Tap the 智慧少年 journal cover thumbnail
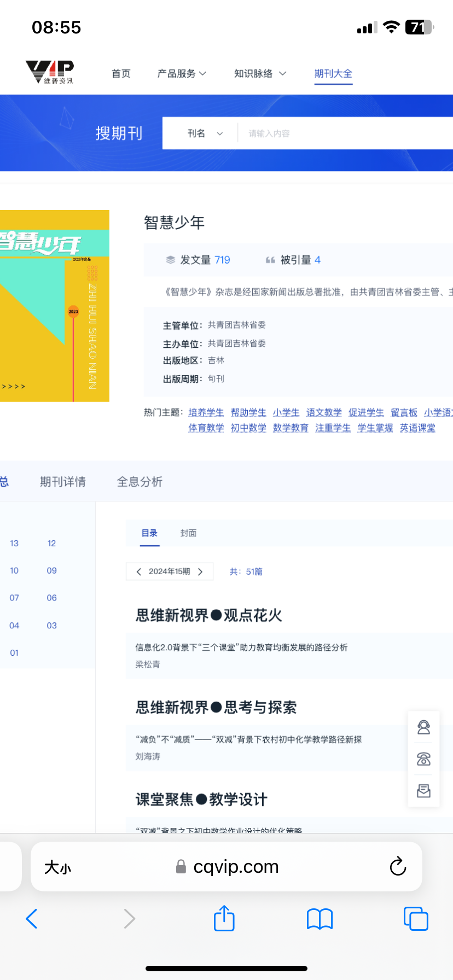The width and height of the screenshot is (453, 980). coord(55,306)
